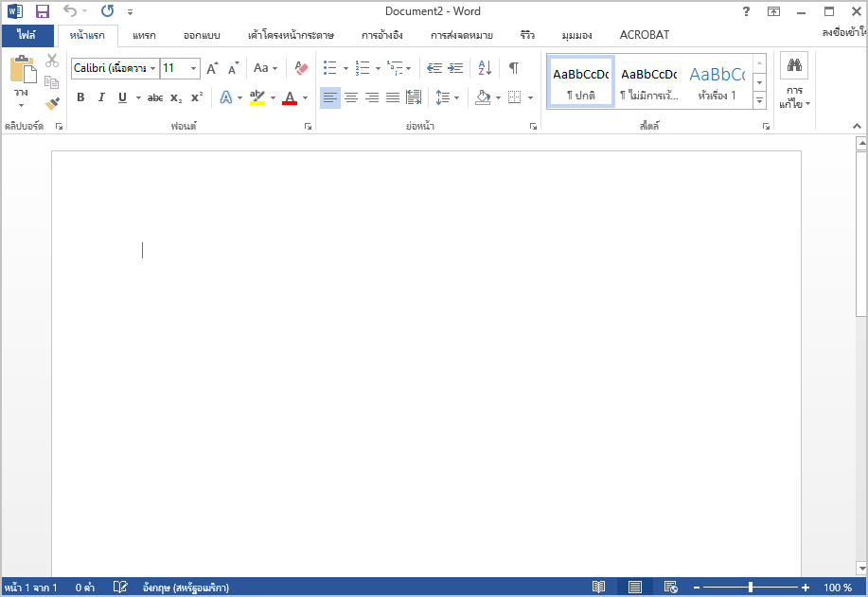The image size is (868, 597).
Task: Toggle Italic formatting
Action: tap(101, 97)
